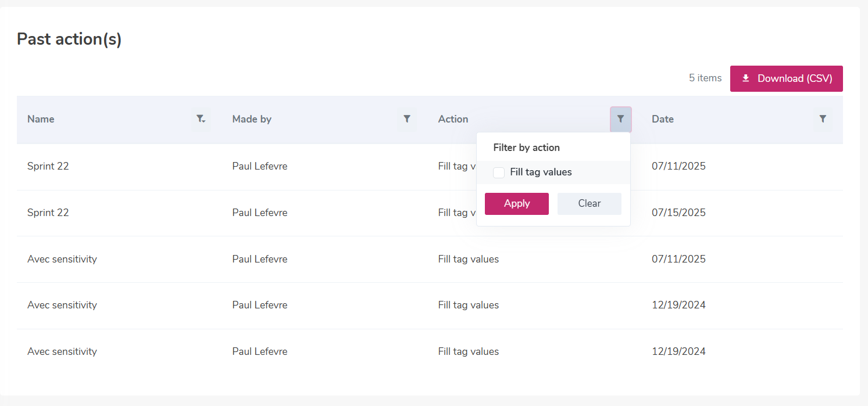Open the Date column filter icon
868x406 pixels.
(823, 119)
